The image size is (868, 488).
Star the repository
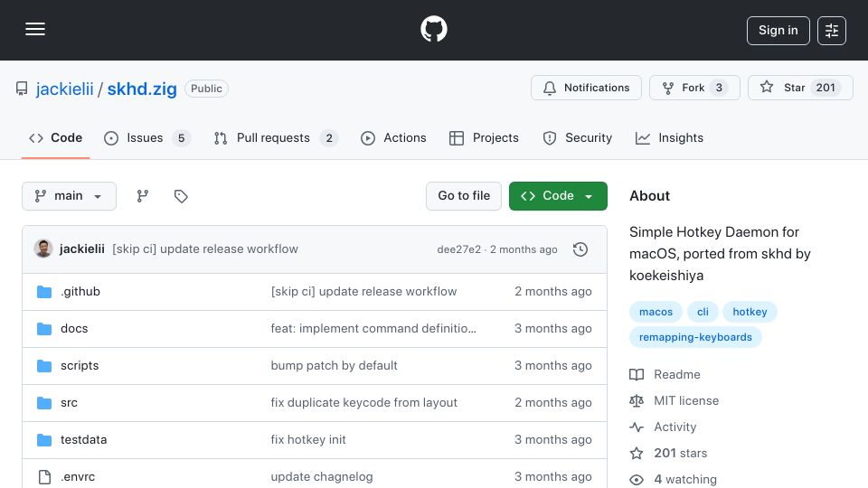pyautogui.click(x=800, y=88)
